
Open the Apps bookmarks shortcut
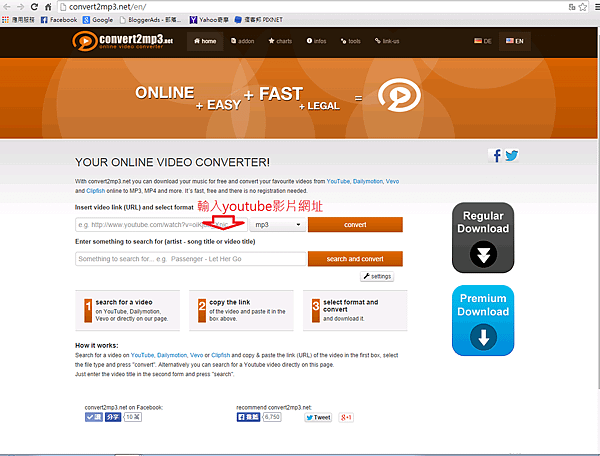[x=18, y=20]
